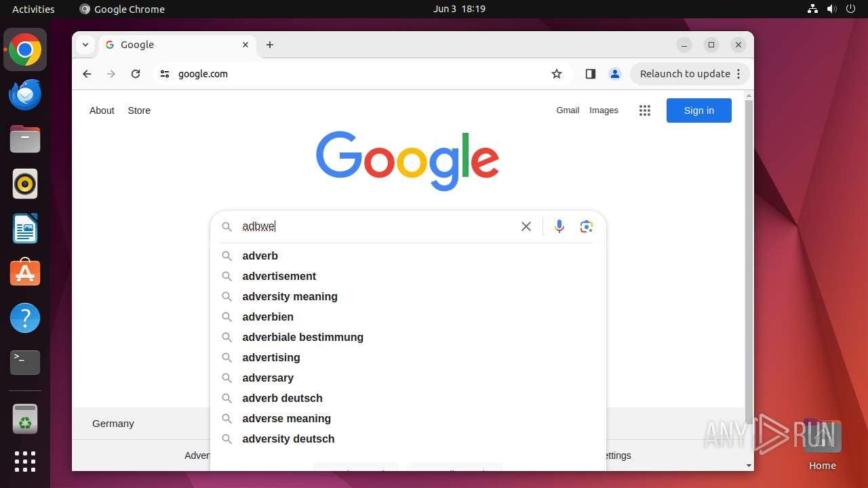Reload the Google page
The height and width of the screenshot is (488, 868).
(x=136, y=74)
